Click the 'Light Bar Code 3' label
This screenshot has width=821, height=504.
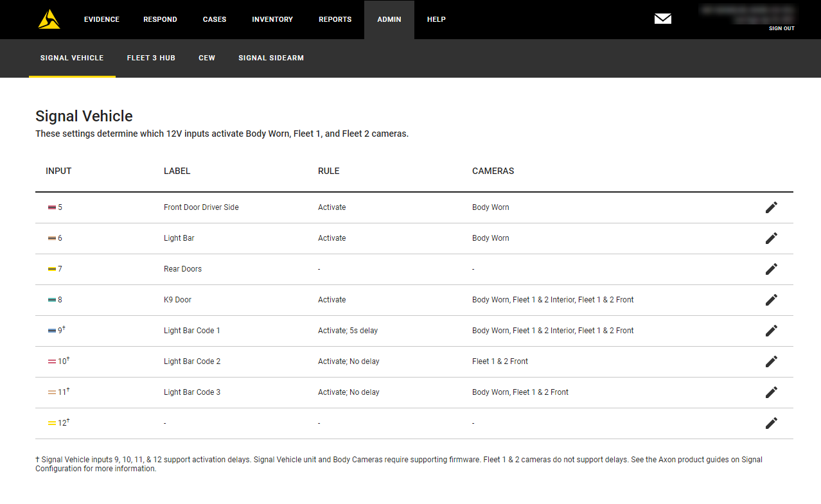192,392
